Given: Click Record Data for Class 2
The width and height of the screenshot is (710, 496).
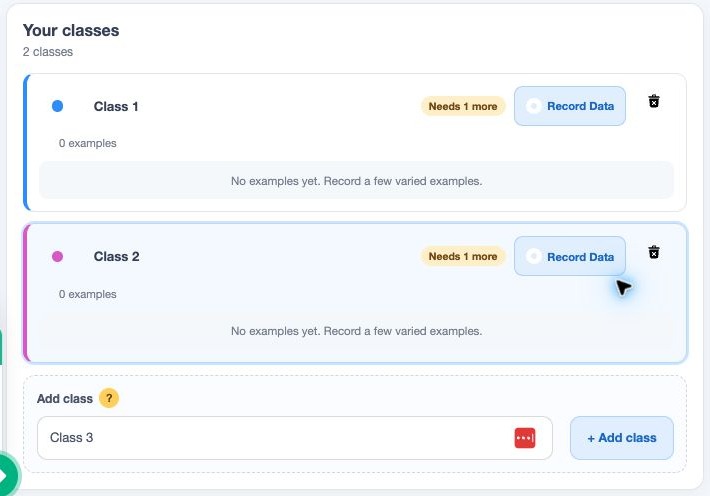Looking at the screenshot, I should (570, 256).
